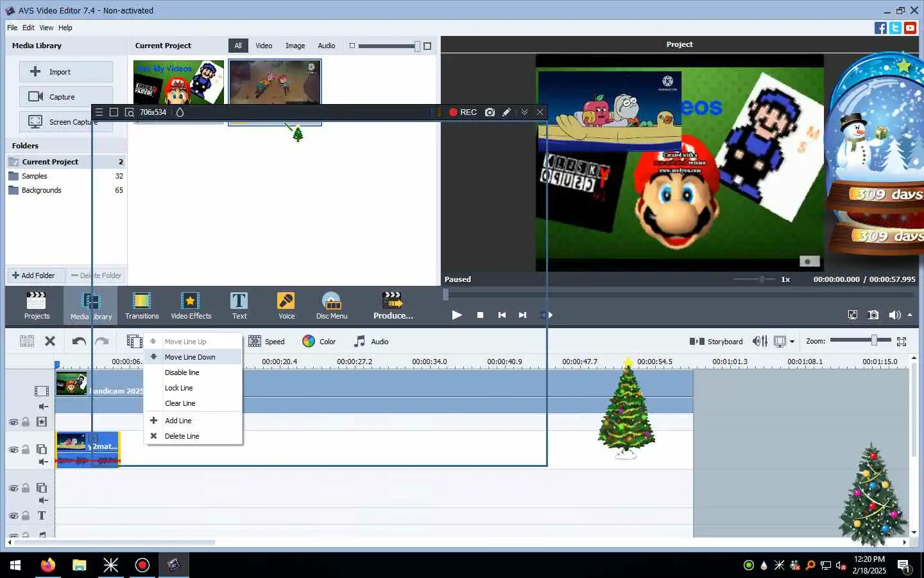Open the Transitions panel
Screen dimensions: 924x578
(x=142, y=305)
